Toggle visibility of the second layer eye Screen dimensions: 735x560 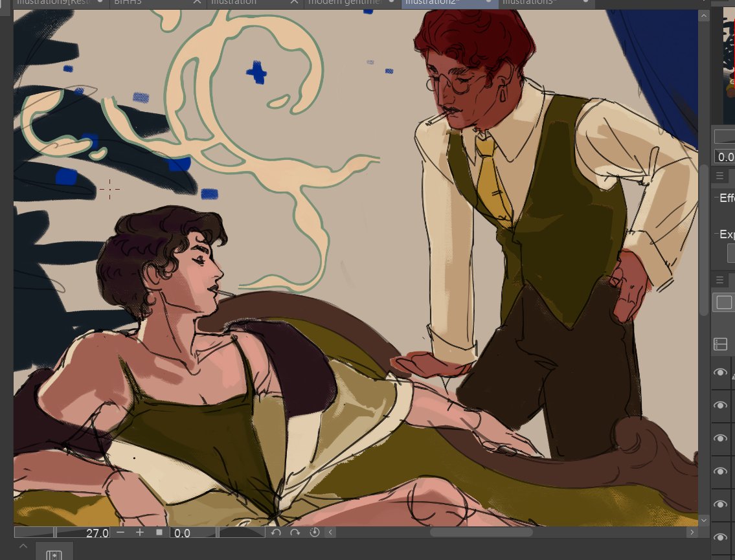pos(721,405)
